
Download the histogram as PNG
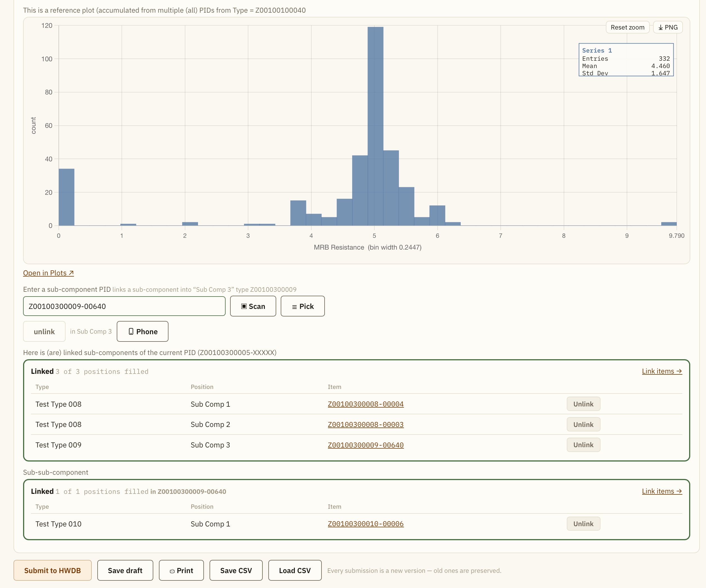[x=668, y=27]
